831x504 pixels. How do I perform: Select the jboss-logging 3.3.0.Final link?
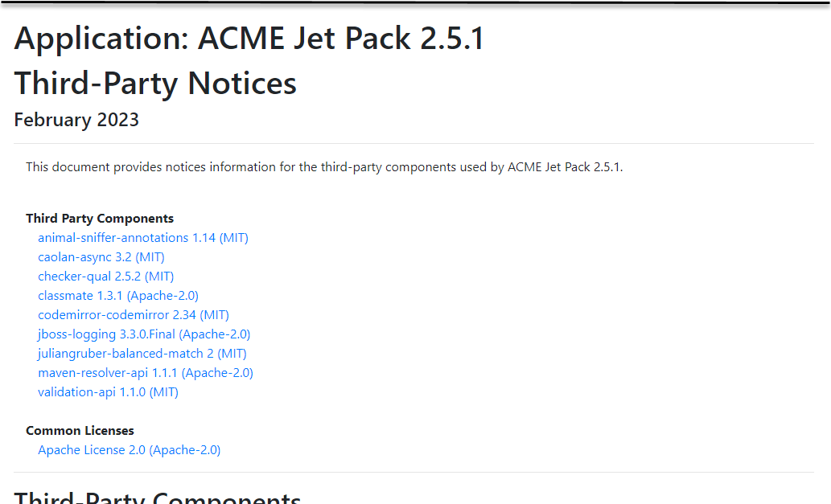pyautogui.click(x=143, y=334)
